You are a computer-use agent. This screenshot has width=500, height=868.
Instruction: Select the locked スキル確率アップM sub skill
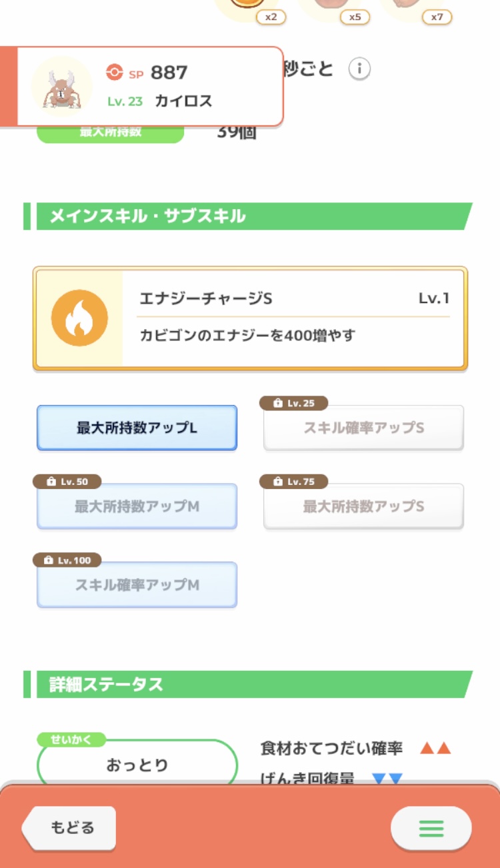[137, 585]
